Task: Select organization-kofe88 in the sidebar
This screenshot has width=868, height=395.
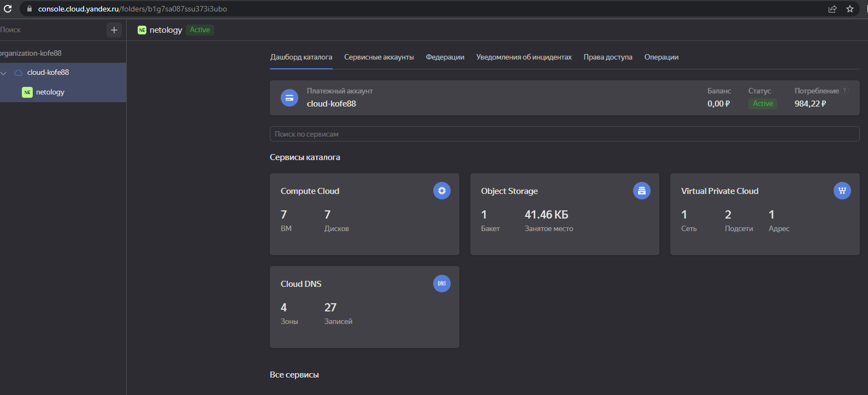Action: click(31, 53)
